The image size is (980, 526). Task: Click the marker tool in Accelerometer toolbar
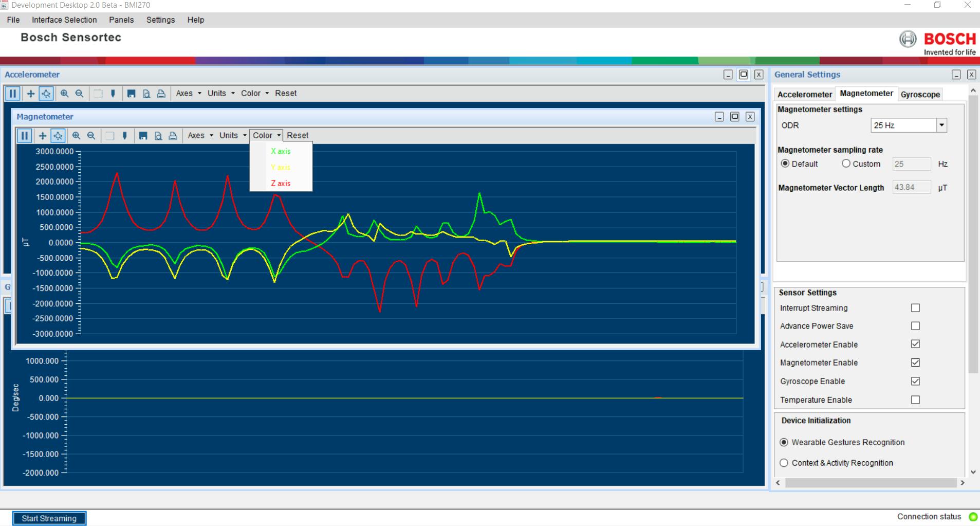point(113,94)
